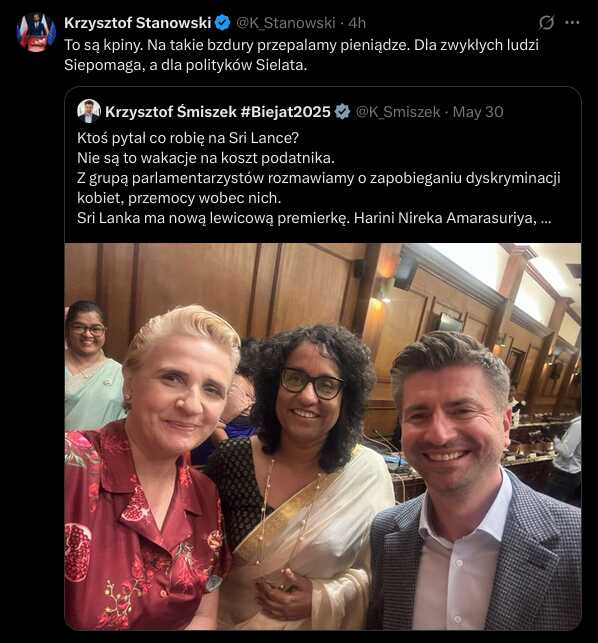Viewport: 598px width, 643px height.
Task: Click the 4h timestamp of the tweet
Action: point(357,23)
